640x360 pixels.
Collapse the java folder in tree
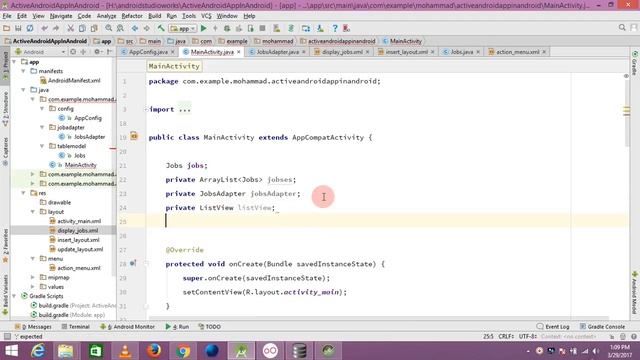pos(23,90)
